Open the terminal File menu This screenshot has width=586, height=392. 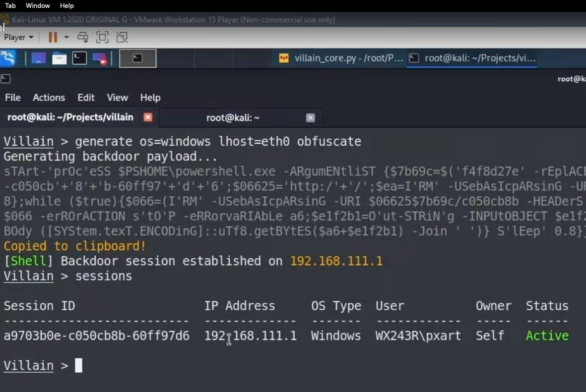coord(13,98)
